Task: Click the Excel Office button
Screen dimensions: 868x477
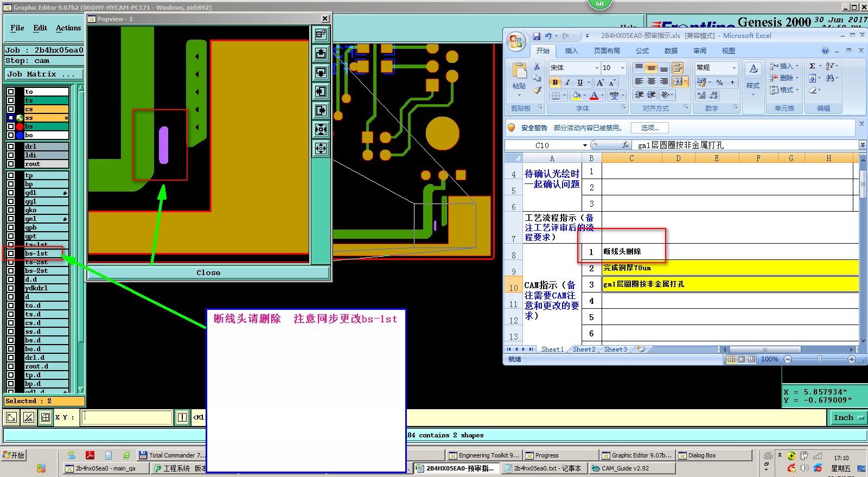Action: pyautogui.click(x=516, y=42)
